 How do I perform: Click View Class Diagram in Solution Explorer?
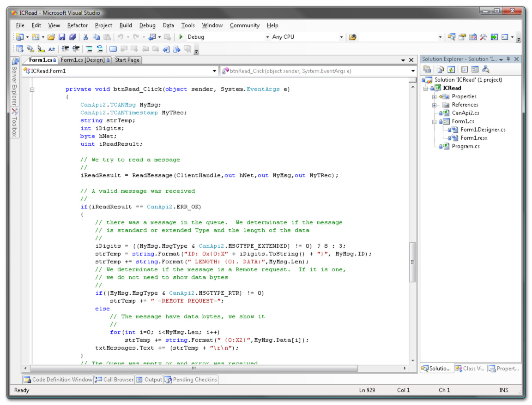click(x=485, y=69)
